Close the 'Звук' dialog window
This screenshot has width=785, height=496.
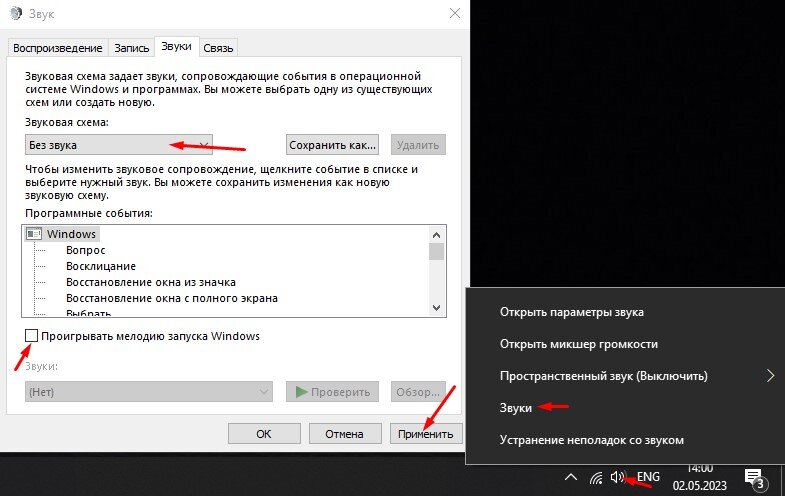click(455, 13)
